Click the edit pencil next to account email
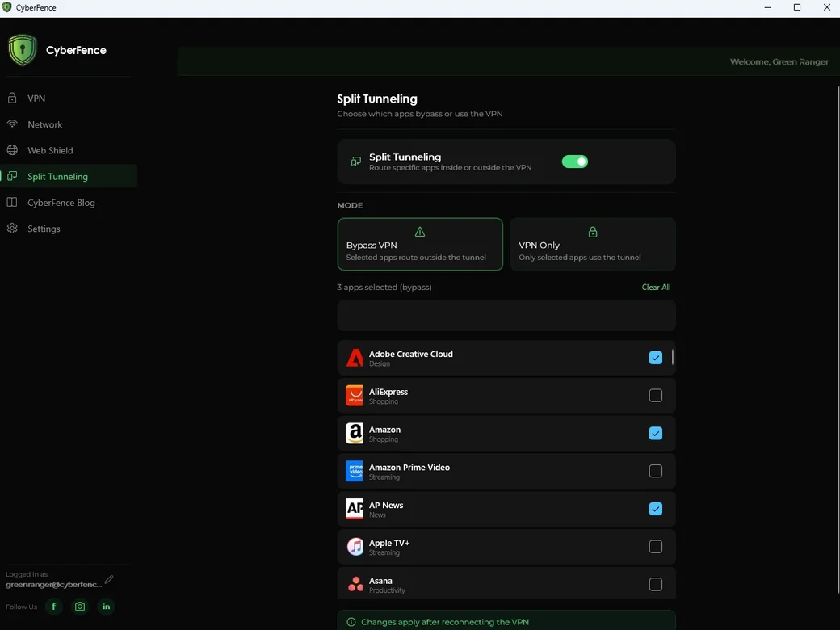This screenshot has height=630, width=840. (109, 579)
